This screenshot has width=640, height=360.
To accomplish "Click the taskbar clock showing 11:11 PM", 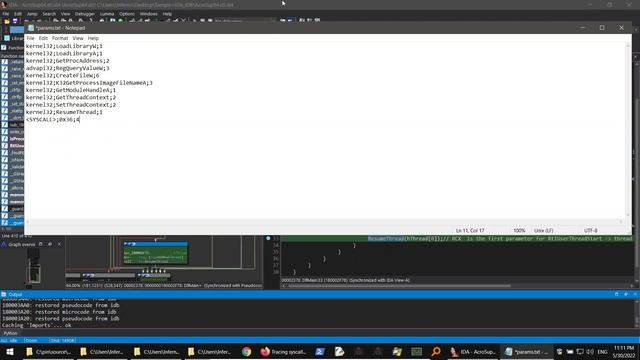I will coord(624,352).
